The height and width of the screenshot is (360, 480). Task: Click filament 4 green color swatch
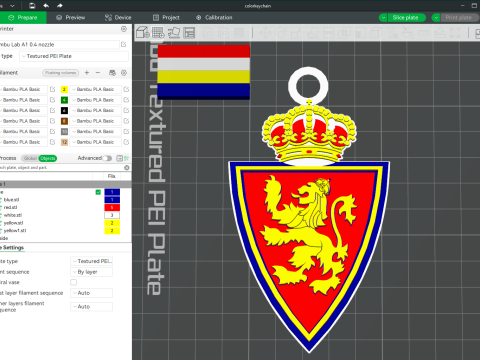pyautogui.click(x=64, y=100)
